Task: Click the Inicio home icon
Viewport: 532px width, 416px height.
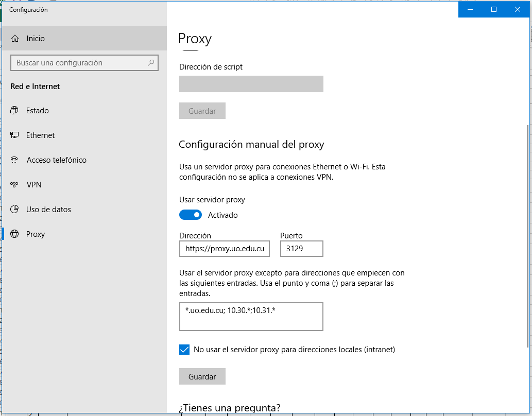Action: click(x=15, y=39)
